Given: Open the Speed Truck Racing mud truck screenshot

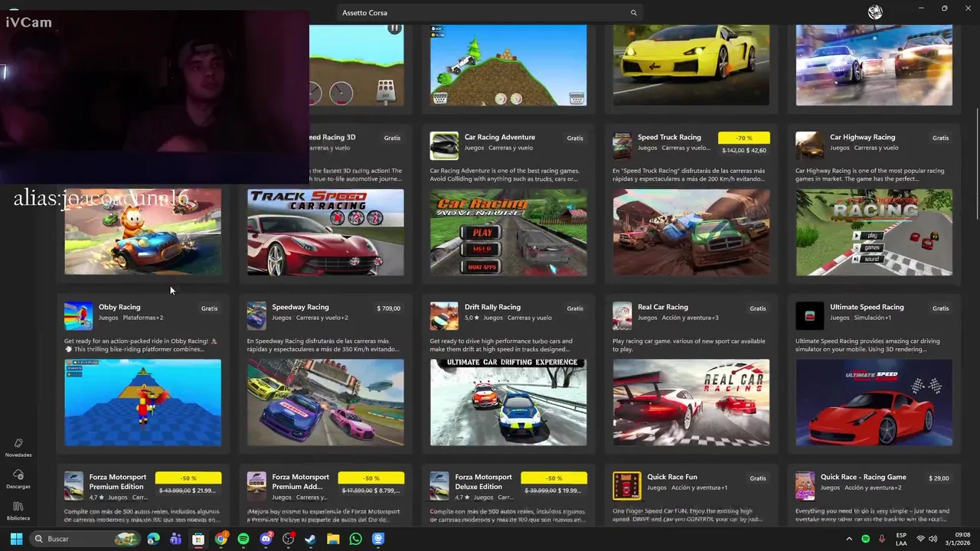Looking at the screenshot, I should (x=691, y=233).
